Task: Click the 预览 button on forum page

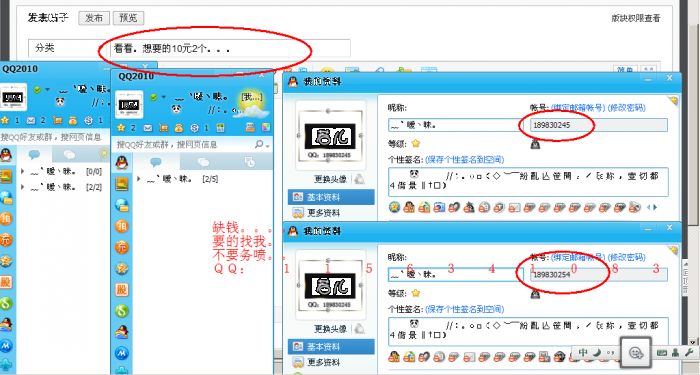Action: [x=128, y=18]
